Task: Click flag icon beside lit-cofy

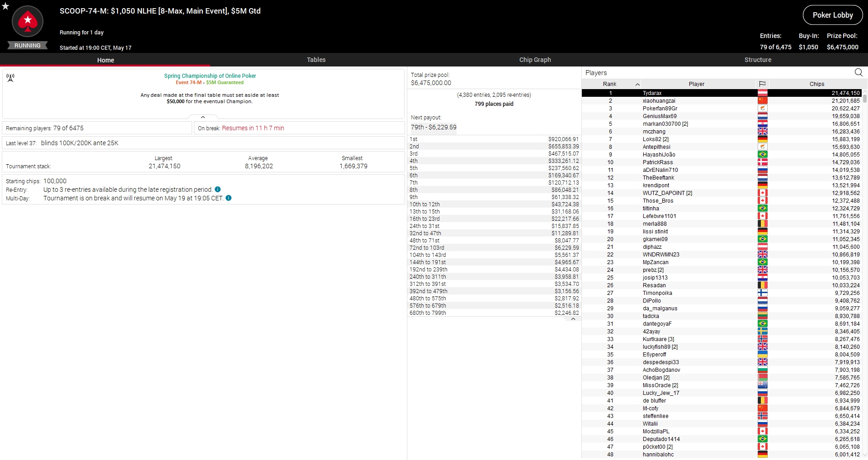Action: click(763, 408)
